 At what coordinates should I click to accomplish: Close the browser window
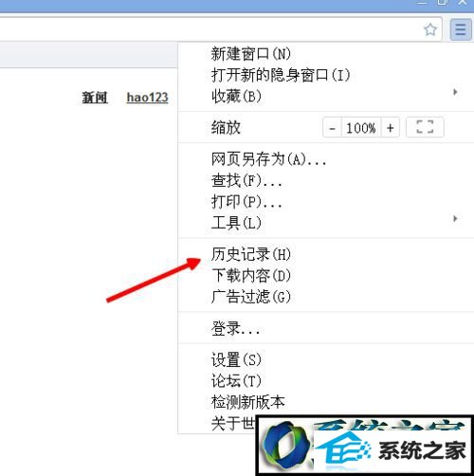[x=463, y=2]
